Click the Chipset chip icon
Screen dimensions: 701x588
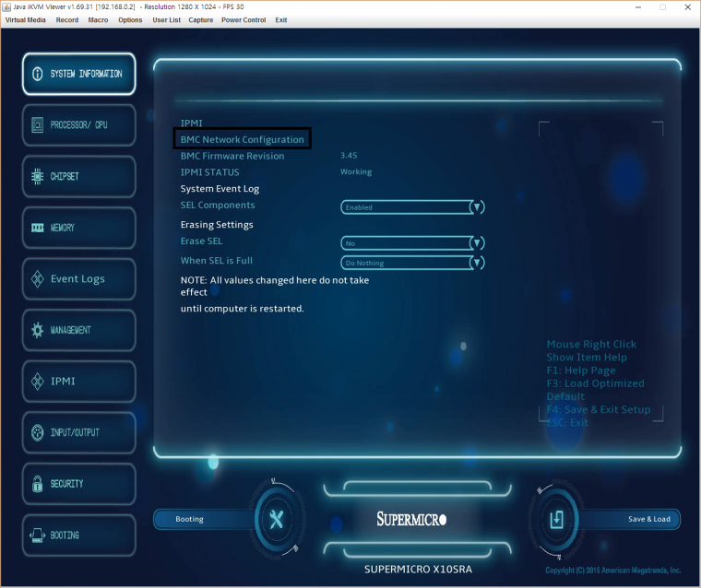point(38,176)
